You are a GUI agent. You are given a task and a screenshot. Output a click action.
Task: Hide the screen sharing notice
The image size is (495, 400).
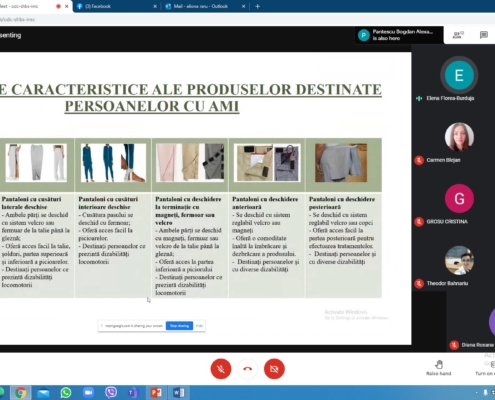(x=199, y=326)
